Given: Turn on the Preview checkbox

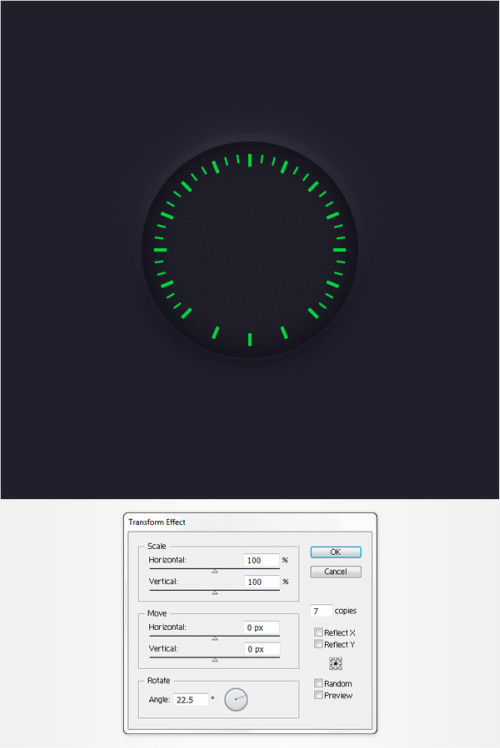Looking at the screenshot, I should tap(318, 695).
